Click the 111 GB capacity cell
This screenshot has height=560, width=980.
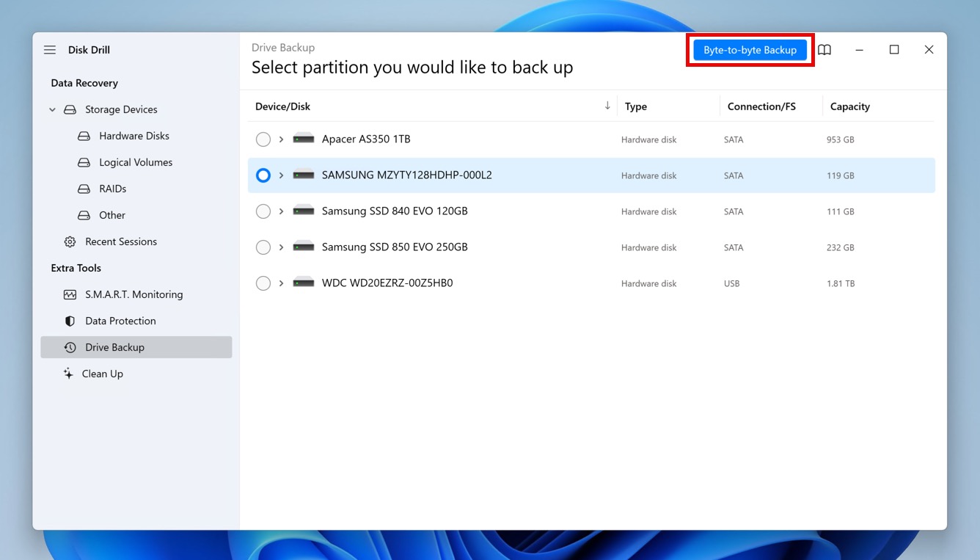pos(841,211)
